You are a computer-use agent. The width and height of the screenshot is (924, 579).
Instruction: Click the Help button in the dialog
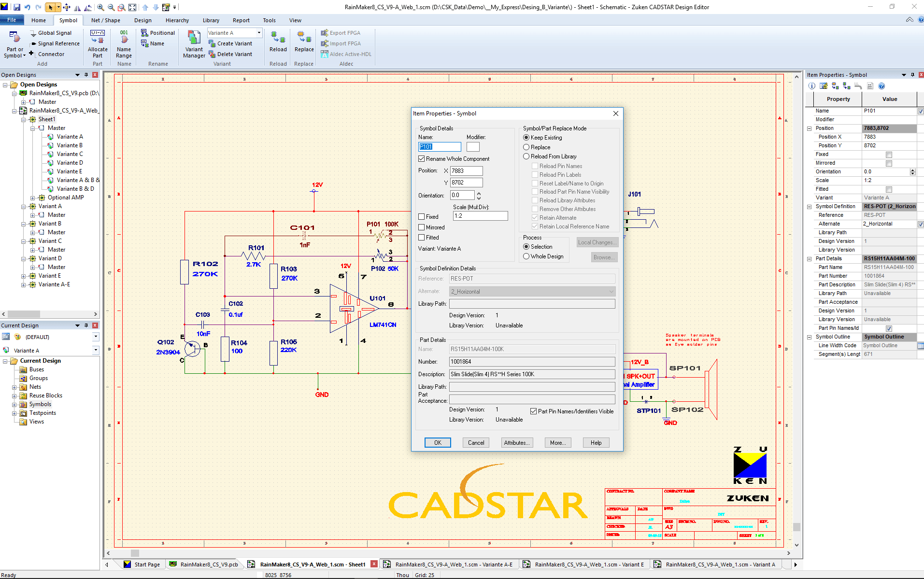pyautogui.click(x=596, y=443)
